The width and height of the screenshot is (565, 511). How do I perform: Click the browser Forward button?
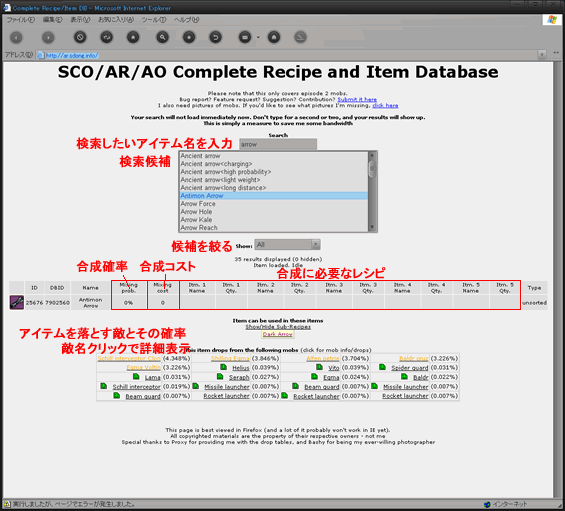click(48, 37)
